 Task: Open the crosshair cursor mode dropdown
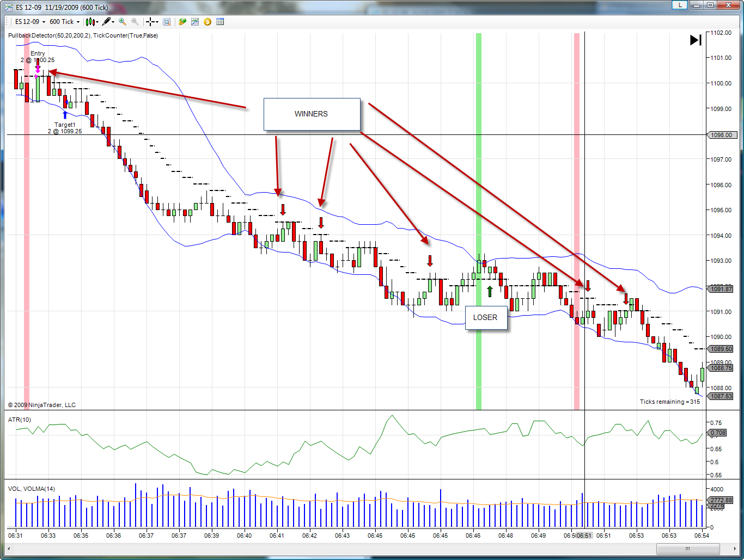click(152, 22)
